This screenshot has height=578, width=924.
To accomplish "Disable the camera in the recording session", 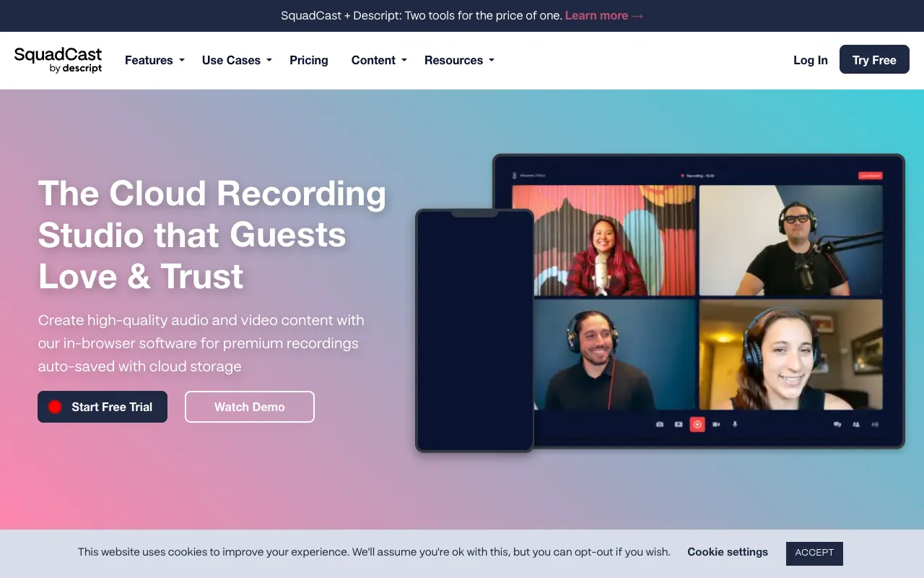I will click(x=715, y=424).
